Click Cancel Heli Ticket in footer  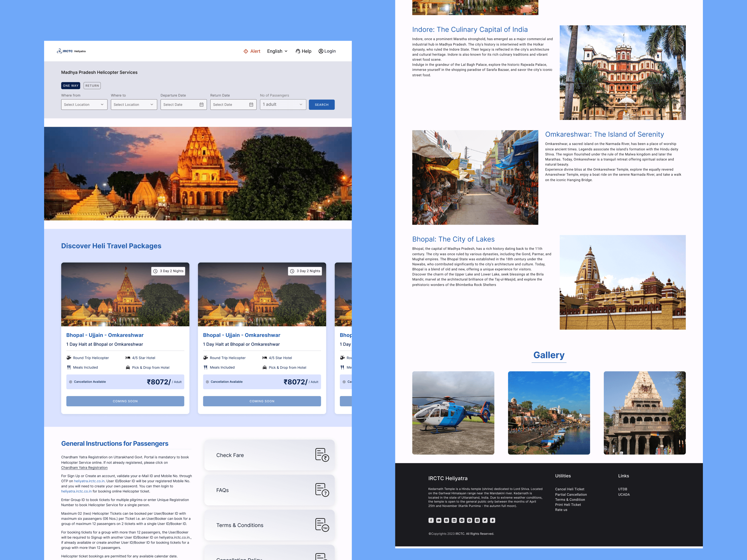pyautogui.click(x=570, y=489)
